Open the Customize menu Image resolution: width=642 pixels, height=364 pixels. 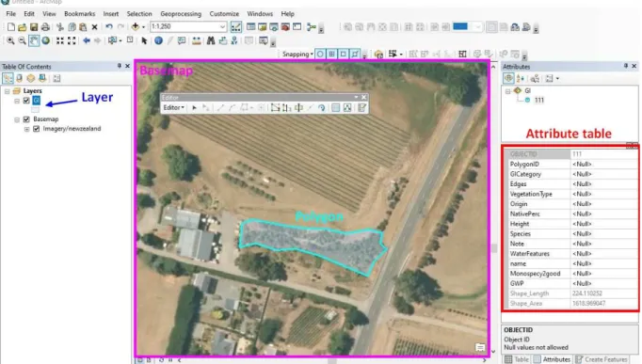pyautogui.click(x=224, y=13)
